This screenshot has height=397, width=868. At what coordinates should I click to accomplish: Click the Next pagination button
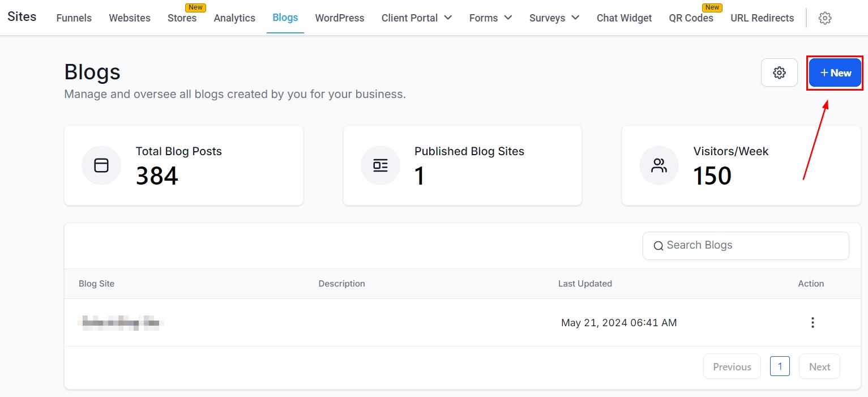[819, 366]
